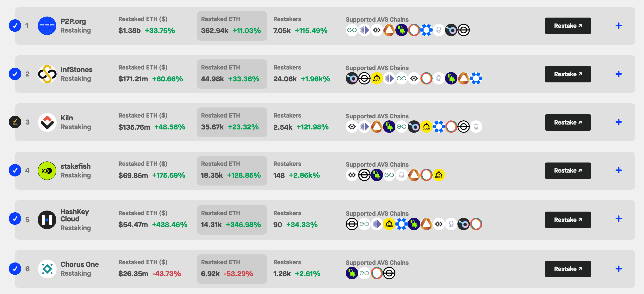The height and width of the screenshot is (294, 644).
Task: Expand the HashKey Cloud row with plus
Action: point(618,219)
